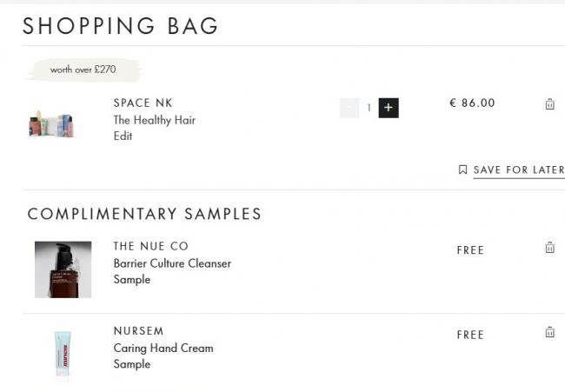Delete Barrier Culture Cleanser Sample with trash icon
This screenshot has height=392, width=565.
point(549,248)
